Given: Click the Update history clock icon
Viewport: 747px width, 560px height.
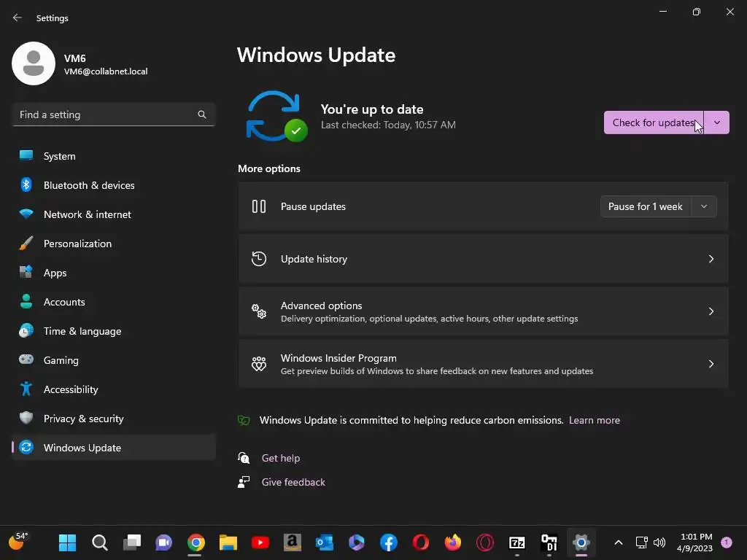Looking at the screenshot, I should coord(259,259).
